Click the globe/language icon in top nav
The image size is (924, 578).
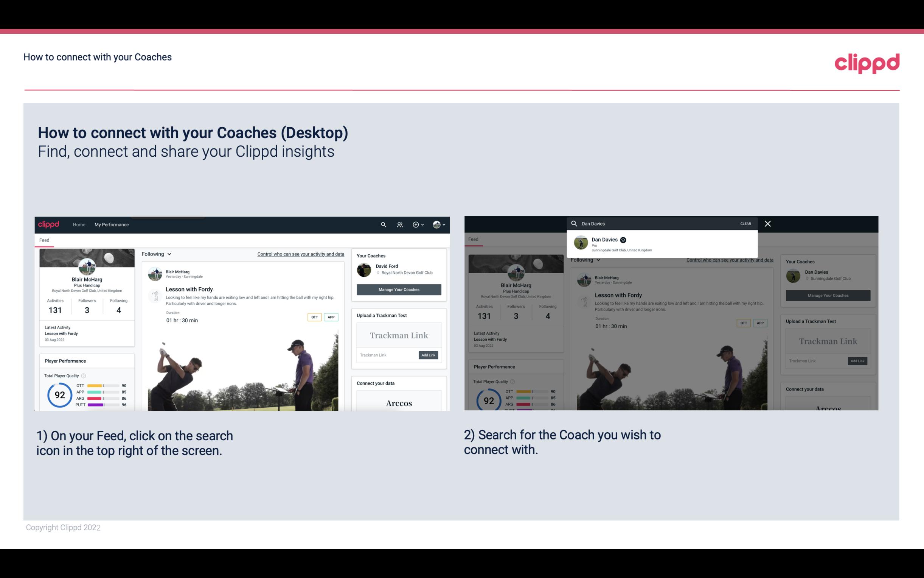click(x=436, y=224)
